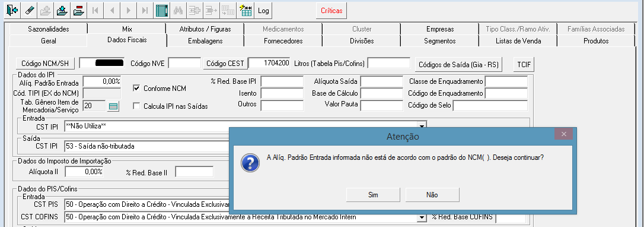Open the Log toolbar button

point(263,11)
